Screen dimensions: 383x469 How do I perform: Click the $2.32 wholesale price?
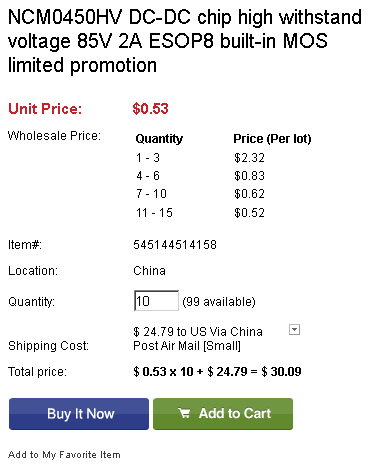click(x=249, y=158)
